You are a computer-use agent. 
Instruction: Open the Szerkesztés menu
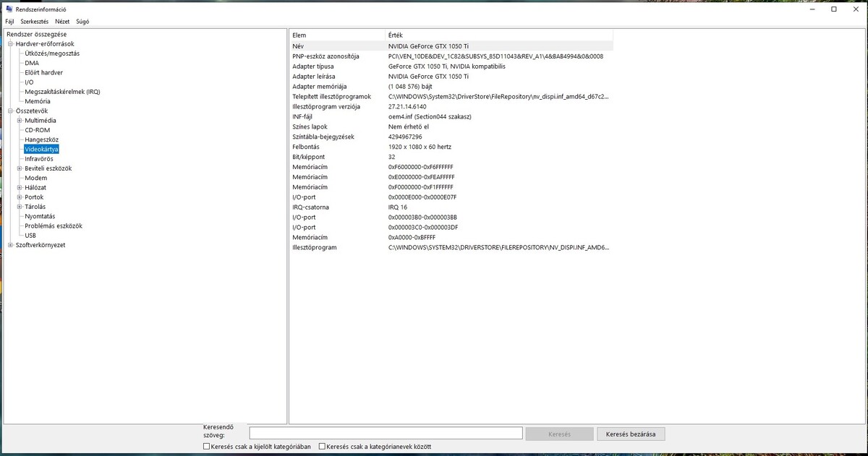click(34, 22)
